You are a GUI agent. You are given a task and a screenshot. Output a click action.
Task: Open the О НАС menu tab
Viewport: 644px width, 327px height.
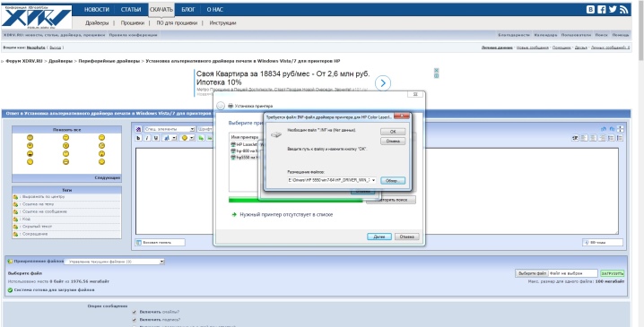tap(214, 10)
